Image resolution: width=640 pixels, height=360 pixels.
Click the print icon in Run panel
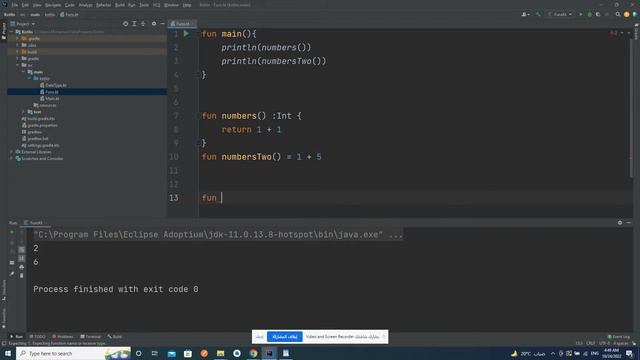point(22,267)
